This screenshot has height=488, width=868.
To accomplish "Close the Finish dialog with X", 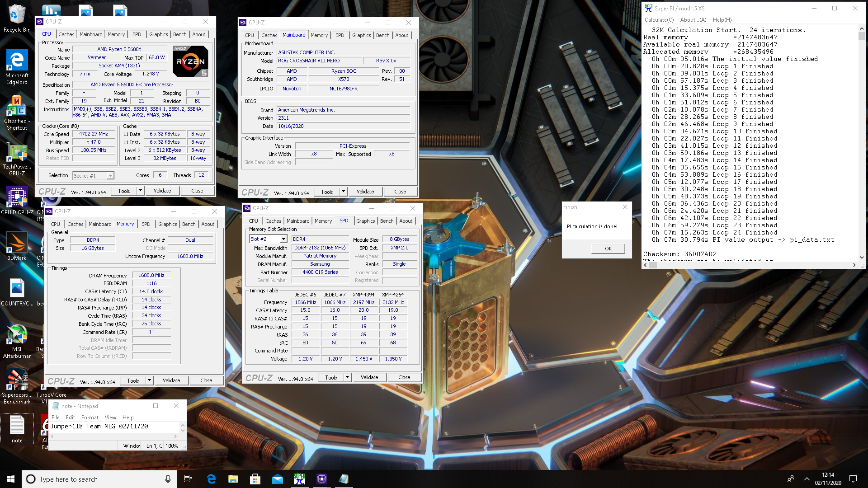I will (625, 207).
